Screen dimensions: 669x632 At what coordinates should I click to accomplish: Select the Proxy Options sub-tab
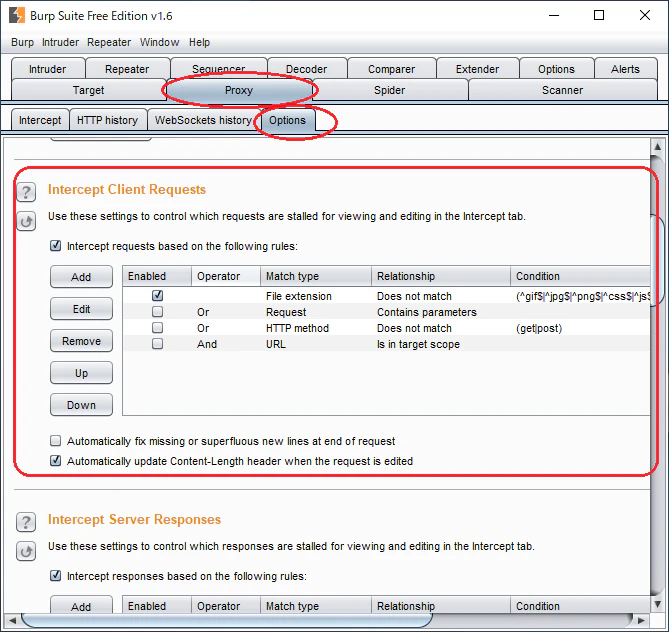(x=288, y=120)
